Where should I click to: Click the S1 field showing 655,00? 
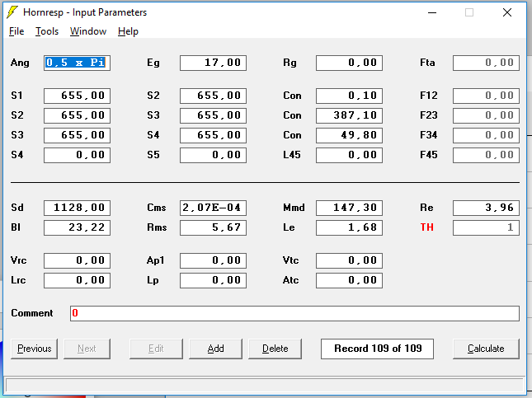[x=77, y=96]
